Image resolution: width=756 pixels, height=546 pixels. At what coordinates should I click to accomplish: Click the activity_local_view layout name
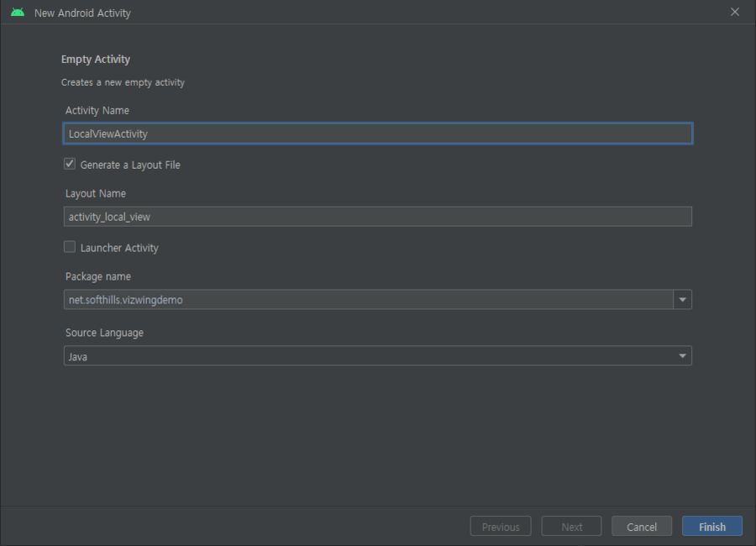pos(113,216)
